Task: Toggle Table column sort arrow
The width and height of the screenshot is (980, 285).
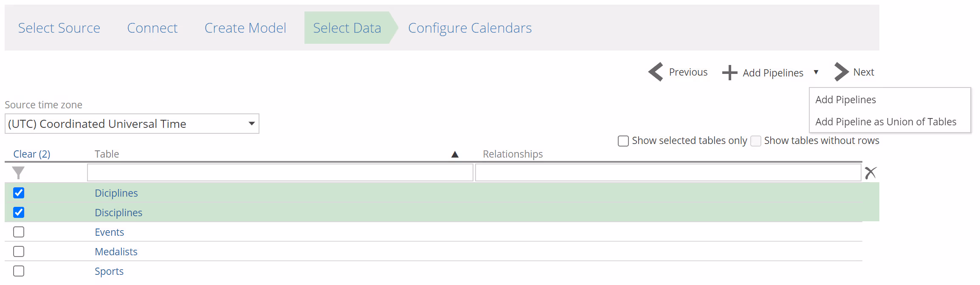Action: (455, 154)
